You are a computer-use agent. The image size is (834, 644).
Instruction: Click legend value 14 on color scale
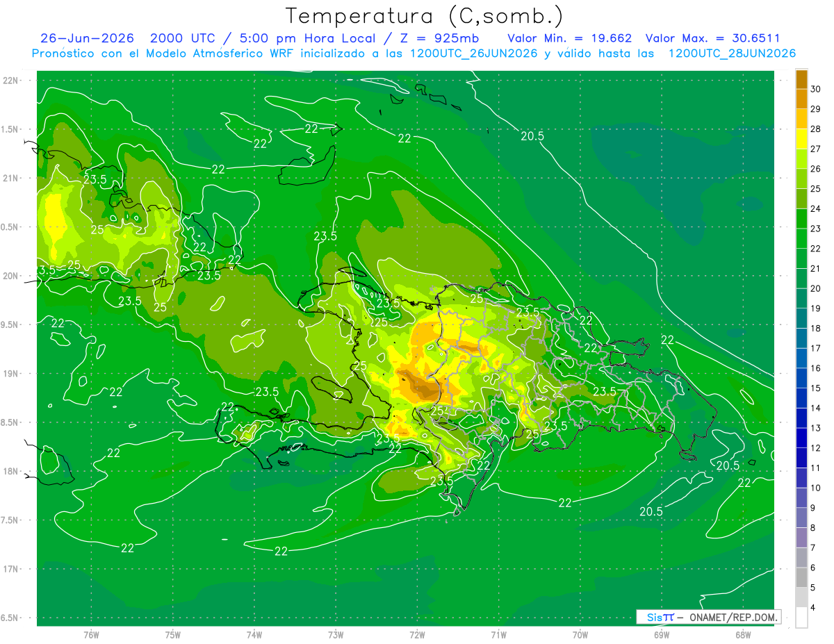(816, 408)
